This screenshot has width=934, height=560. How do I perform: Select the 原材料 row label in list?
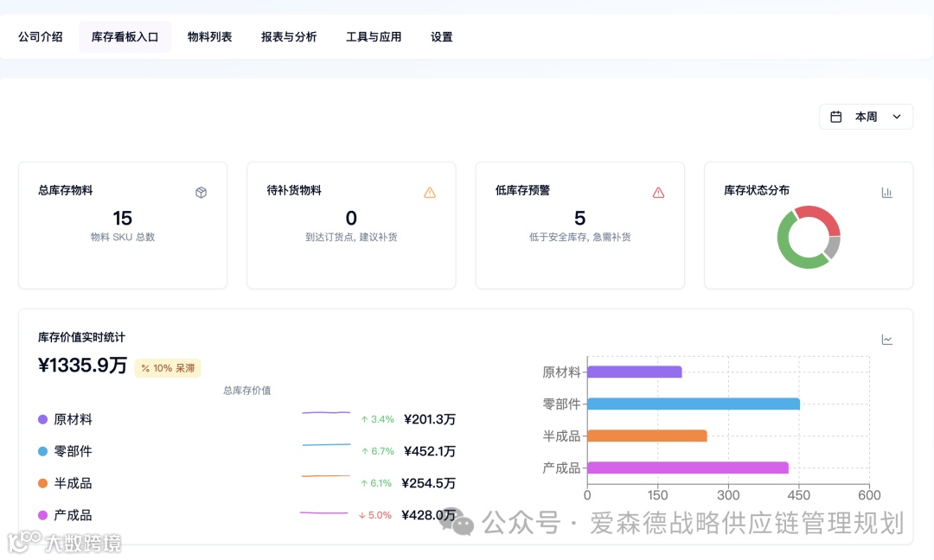(x=74, y=419)
